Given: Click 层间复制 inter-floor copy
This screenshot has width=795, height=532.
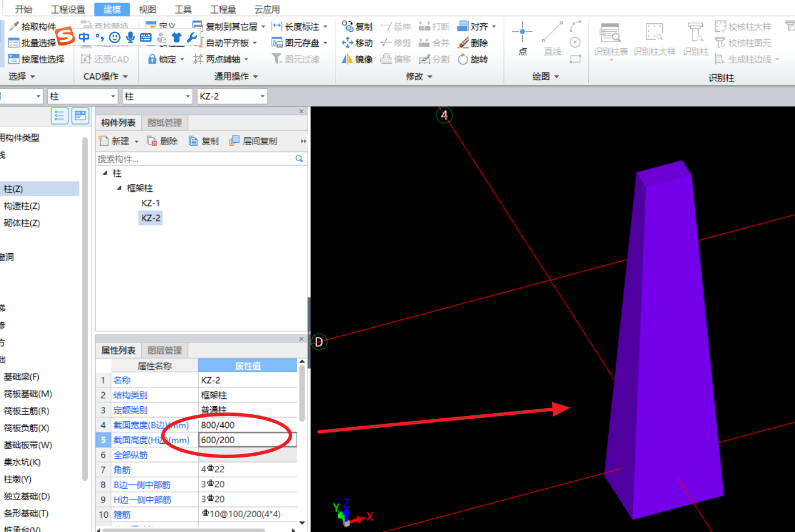Looking at the screenshot, I should pos(253,141).
